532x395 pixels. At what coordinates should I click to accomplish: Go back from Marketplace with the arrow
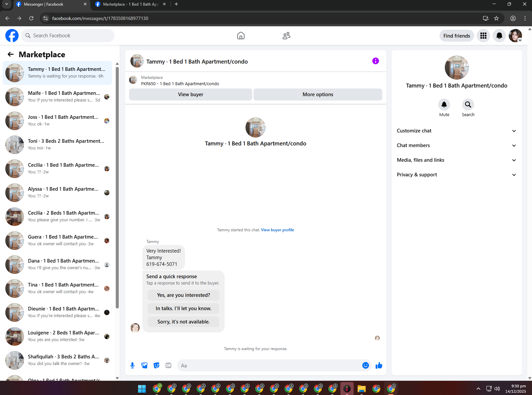11,54
